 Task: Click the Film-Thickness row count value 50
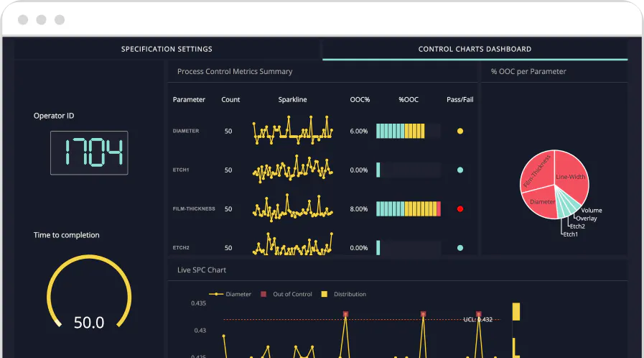point(228,208)
